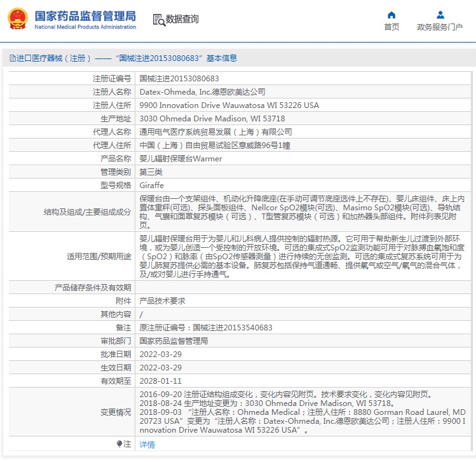Viewport: 476px width, 460px height.
Task: Click the 代理人名称 label
Action: click(112, 132)
